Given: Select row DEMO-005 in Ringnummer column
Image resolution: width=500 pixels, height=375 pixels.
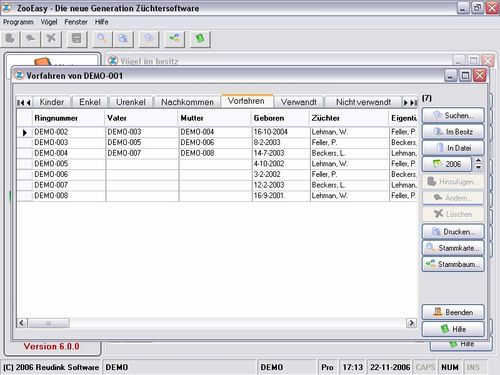Looking at the screenshot, I should click(x=68, y=164).
